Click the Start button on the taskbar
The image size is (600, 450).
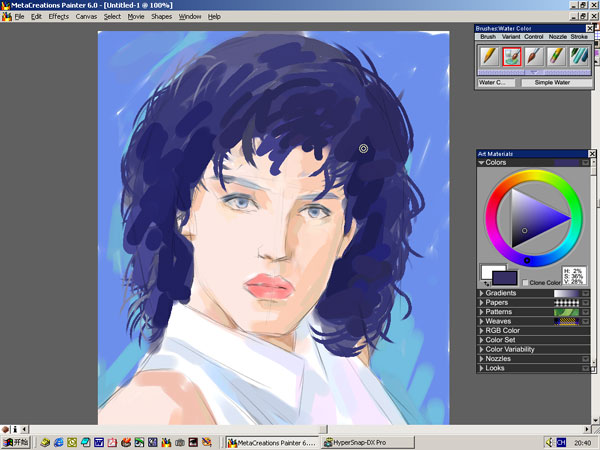(15, 442)
